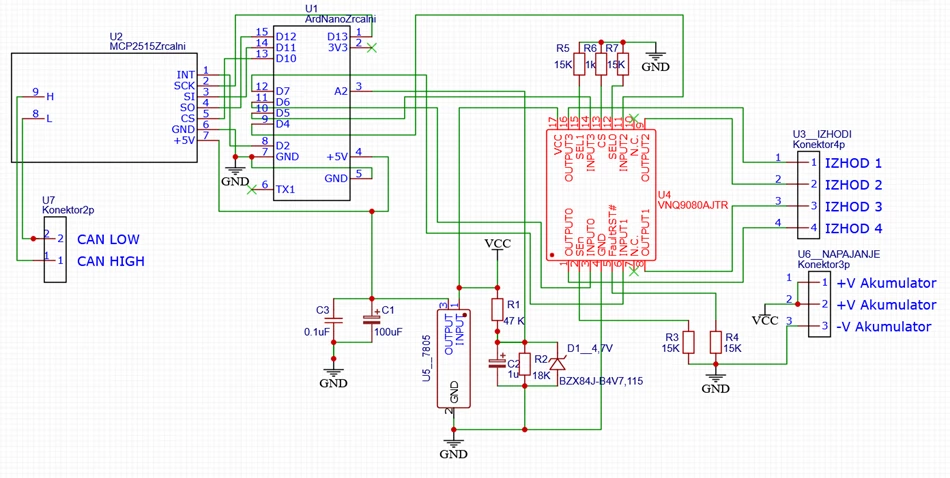Click the +V Akumulator label at pin 2
The height and width of the screenshot is (478, 950).
(887, 305)
